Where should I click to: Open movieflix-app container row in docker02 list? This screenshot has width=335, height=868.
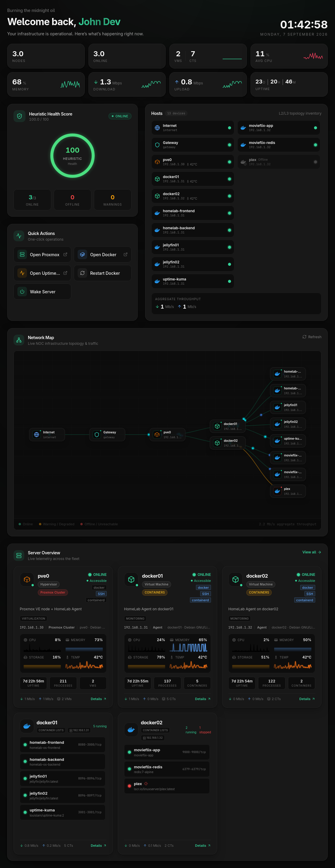point(167,752)
